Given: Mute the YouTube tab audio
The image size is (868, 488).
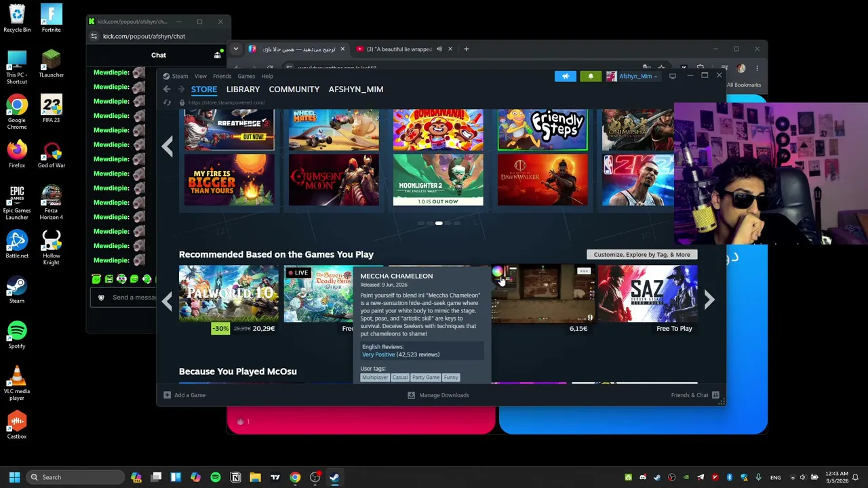Looking at the screenshot, I should (x=439, y=49).
